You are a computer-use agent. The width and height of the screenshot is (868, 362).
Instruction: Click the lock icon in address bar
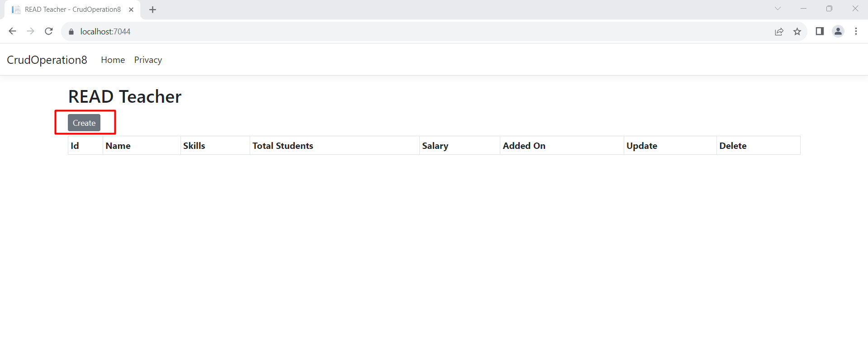[71, 32]
